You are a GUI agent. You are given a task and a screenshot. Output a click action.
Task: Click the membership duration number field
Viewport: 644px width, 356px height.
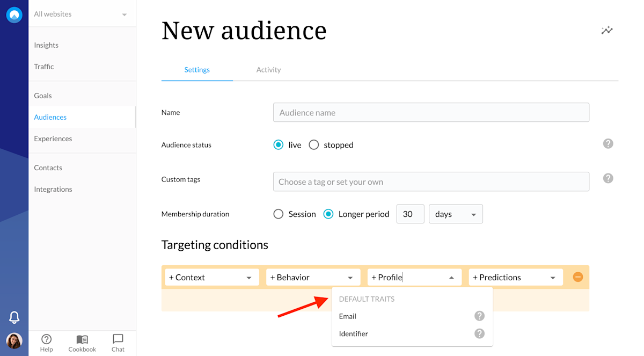tap(411, 214)
